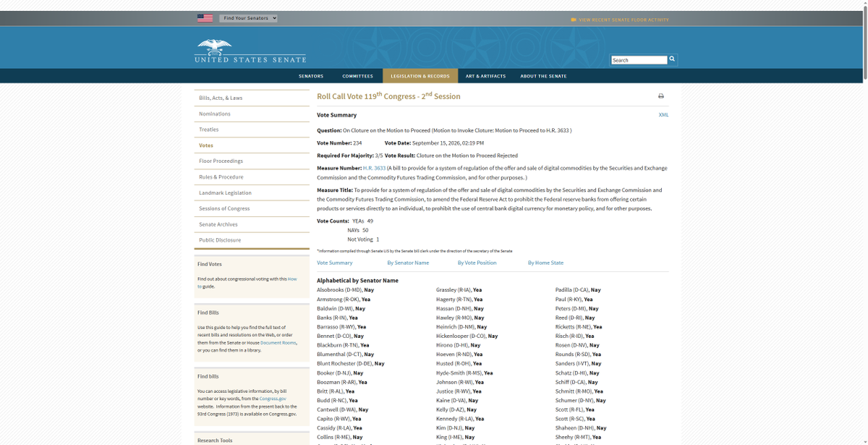868x445 pixels.
Task: Click the United States Senate logo
Action: [x=250, y=51]
